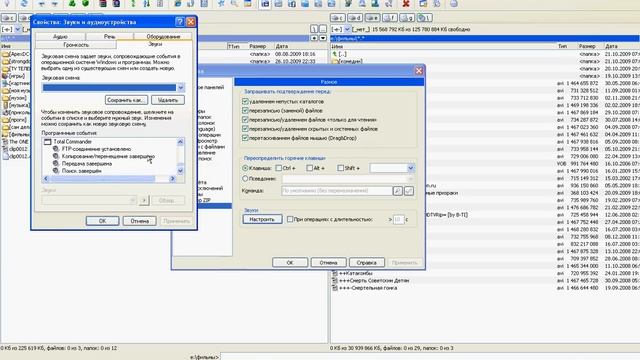Uncheck read-only files overwrite confirmation

coord(245,120)
